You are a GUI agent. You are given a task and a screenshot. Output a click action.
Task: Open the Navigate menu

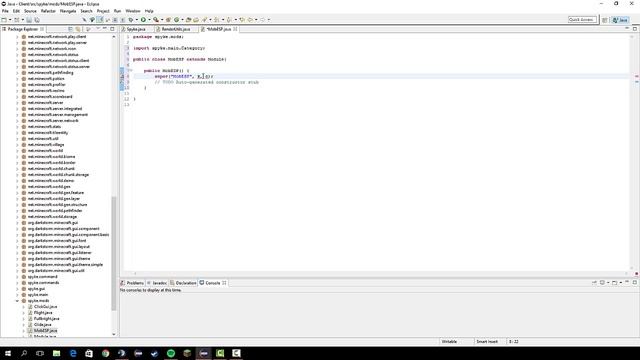tap(68, 11)
